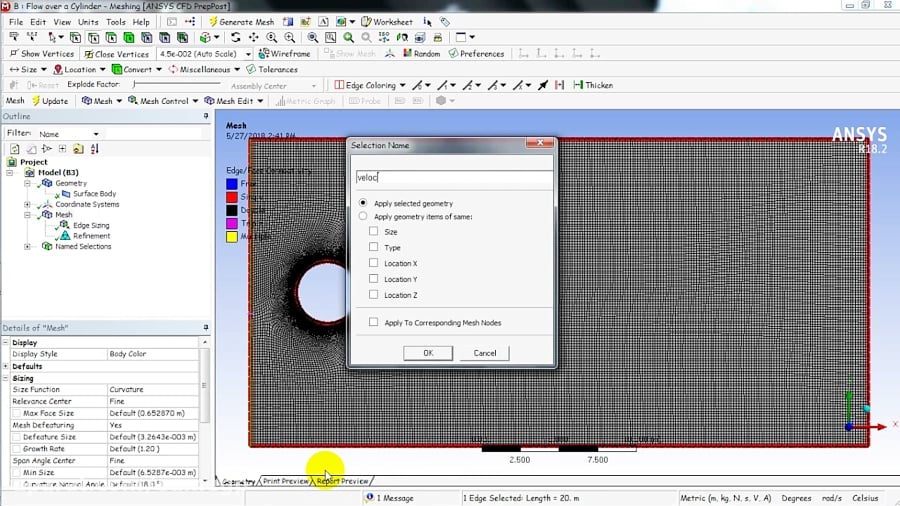This screenshot has width=900, height=506.
Task: Set the ISO isometric view
Action: tap(384, 37)
